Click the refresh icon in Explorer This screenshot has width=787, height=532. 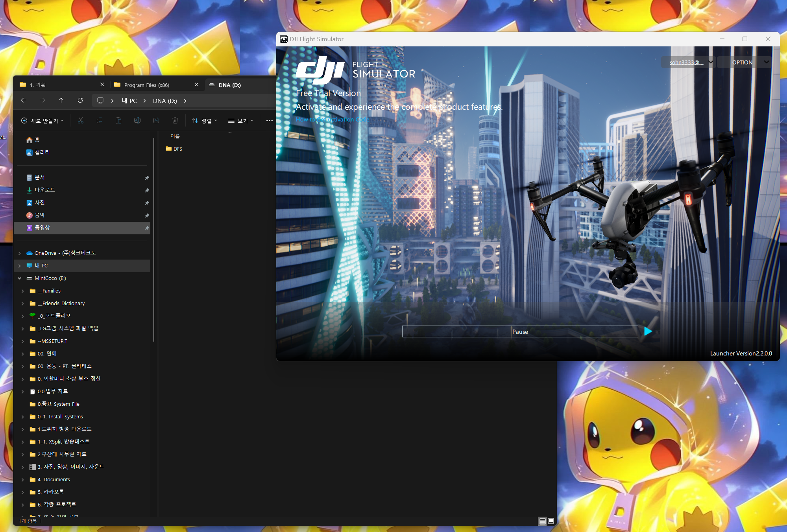80,100
